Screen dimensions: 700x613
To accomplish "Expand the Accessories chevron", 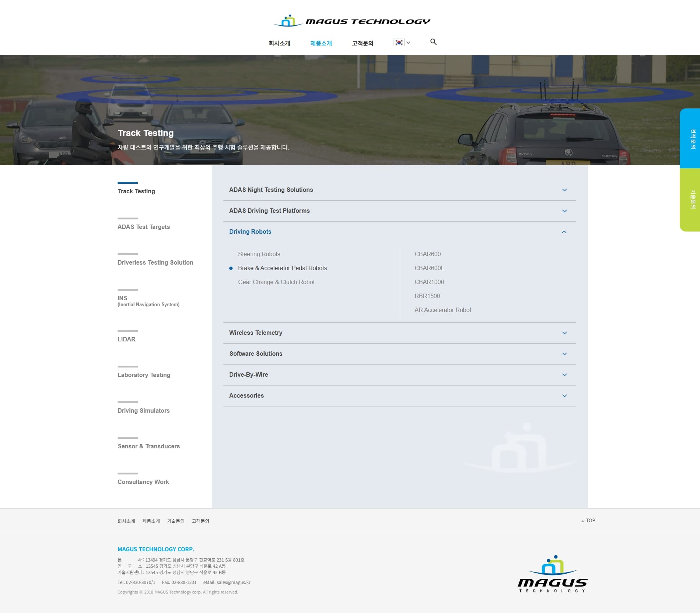I will coord(564,396).
